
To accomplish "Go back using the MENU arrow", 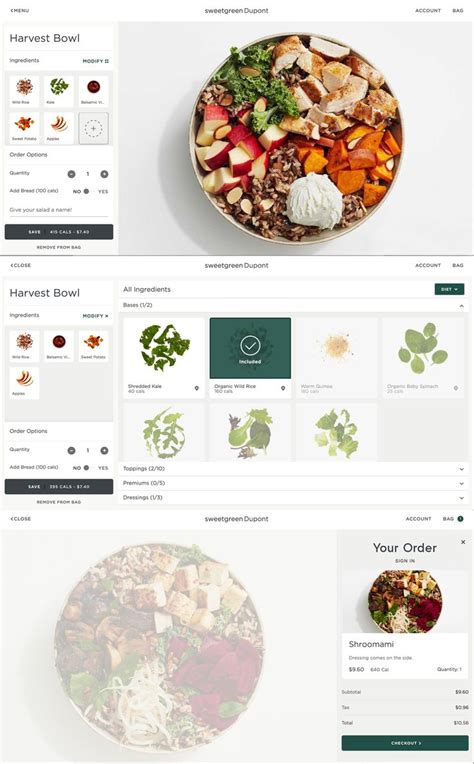I will pyautogui.click(x=19, y=10).
